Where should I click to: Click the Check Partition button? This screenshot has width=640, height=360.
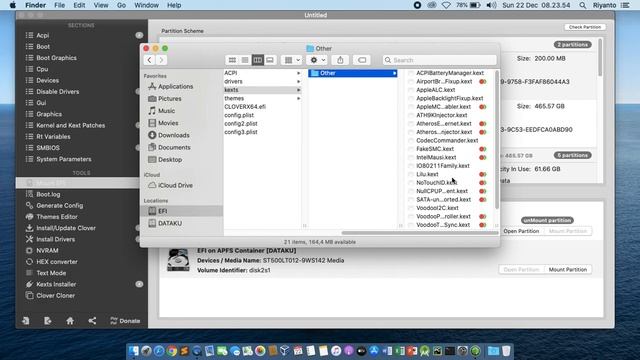pyautogui.click(x=585, y=27)
